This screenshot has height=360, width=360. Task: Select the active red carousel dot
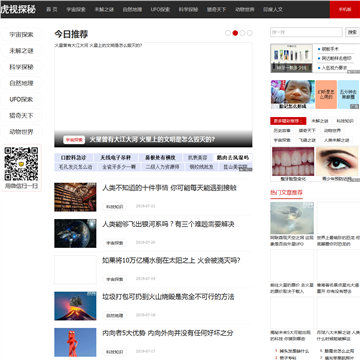point(235,33)
